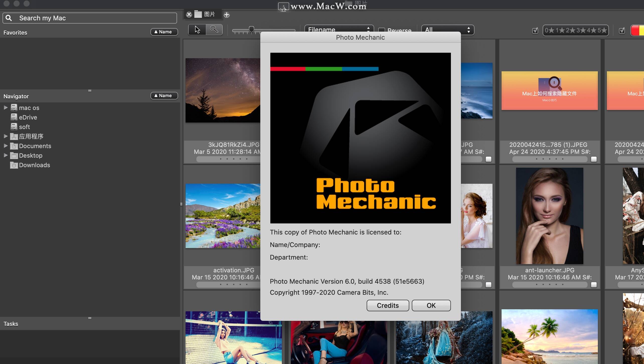Click the Credits button
The image size is (644, 364).
click(388, 305)
